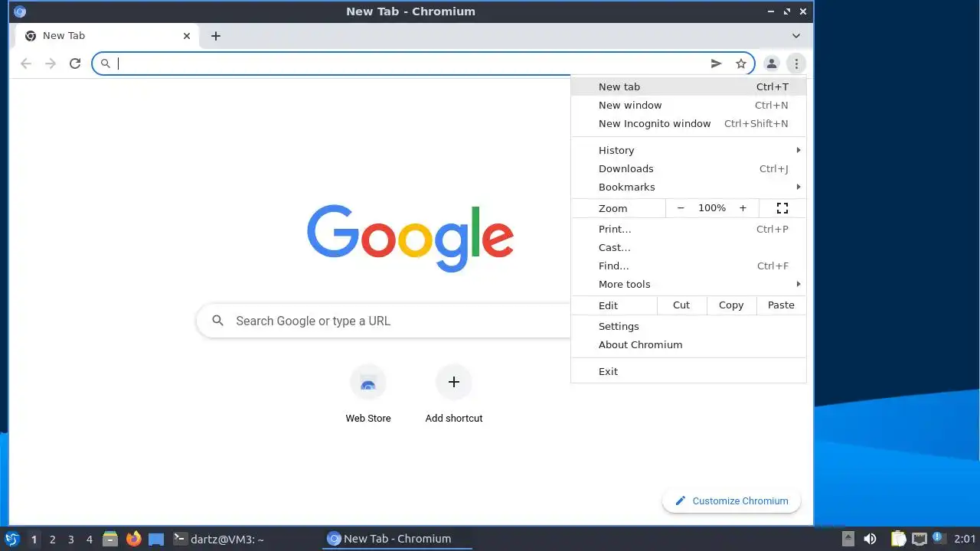Viewport: 980px width, 551px height.
Task: Choose Exit from the menu
Action: point(688,371)
